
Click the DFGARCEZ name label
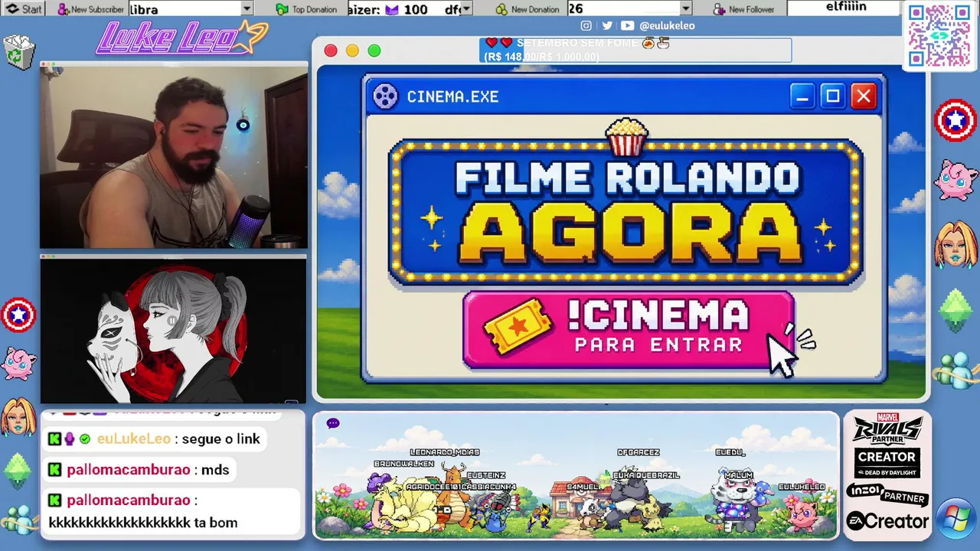coord(639,452)
